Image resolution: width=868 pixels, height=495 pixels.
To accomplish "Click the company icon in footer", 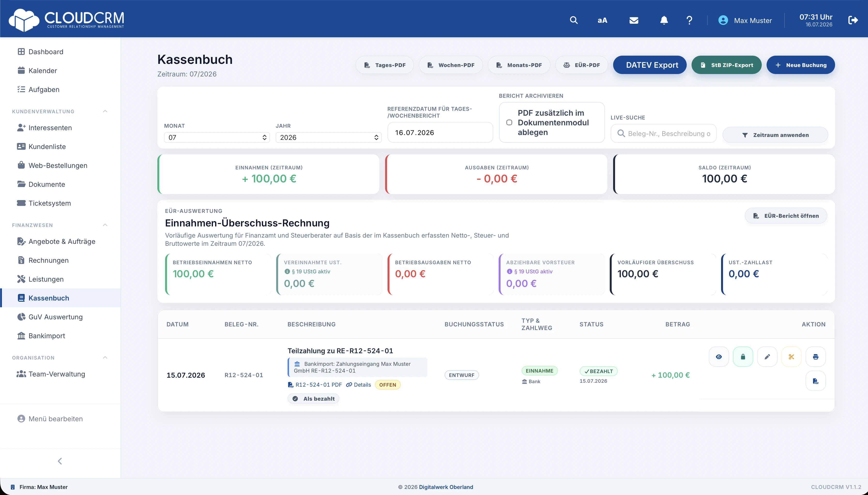I will tap(13, 487).
